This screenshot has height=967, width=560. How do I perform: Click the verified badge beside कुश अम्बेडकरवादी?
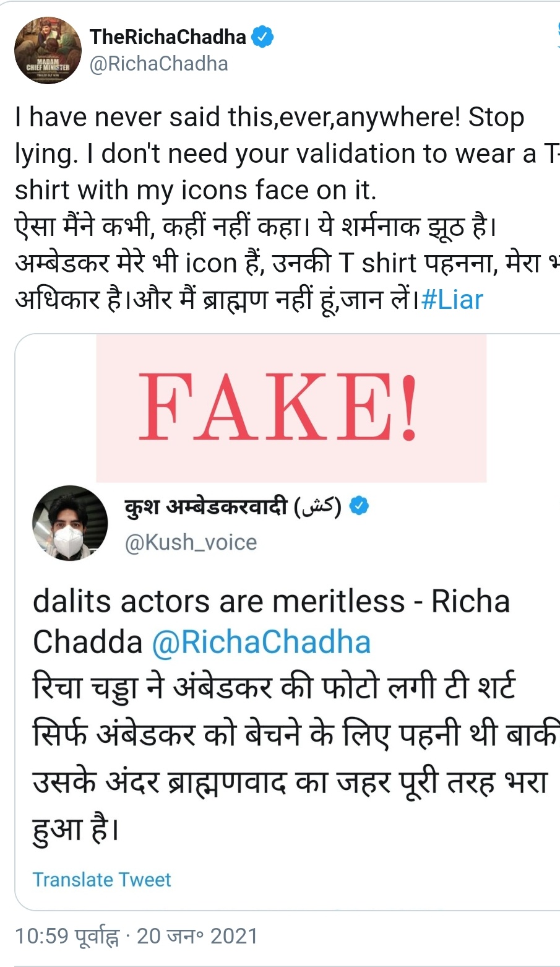[x=359, y=506]
